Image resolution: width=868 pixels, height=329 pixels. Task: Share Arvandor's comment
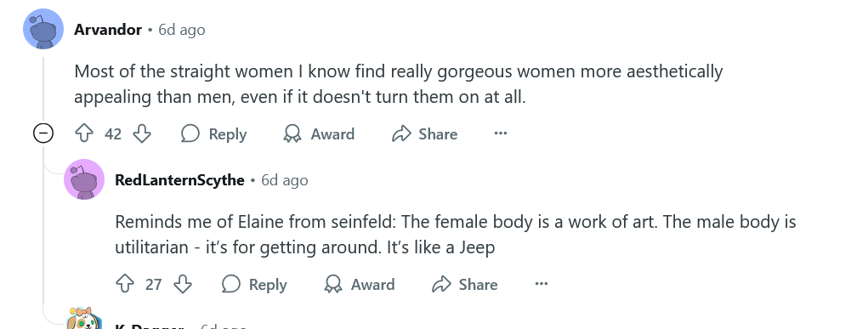pos(424,133)
